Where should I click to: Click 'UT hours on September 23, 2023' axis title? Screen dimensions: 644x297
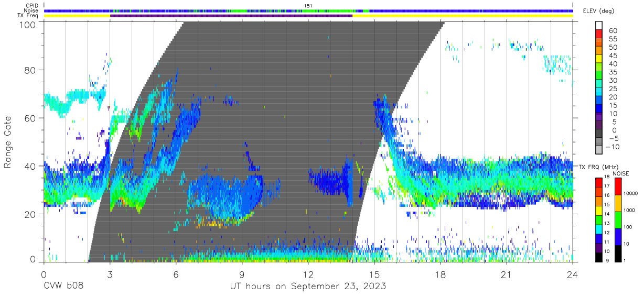pyautogui.click(x=308, y=287)
